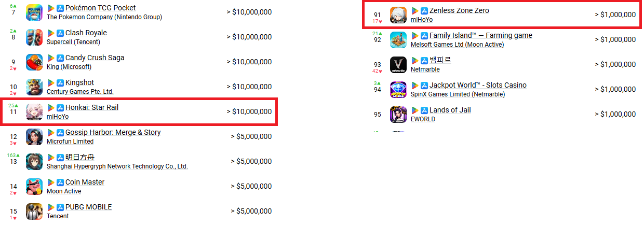644x225 pixels.
Task: Click the Netmarble 뱀피르 app icon
Action: tap(398, 65)
